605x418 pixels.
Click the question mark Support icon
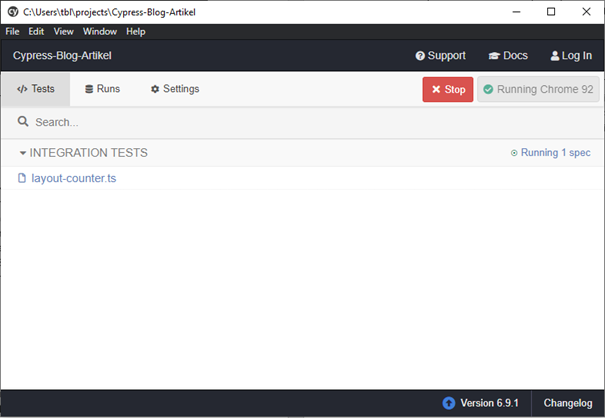[x=420, y=56]
